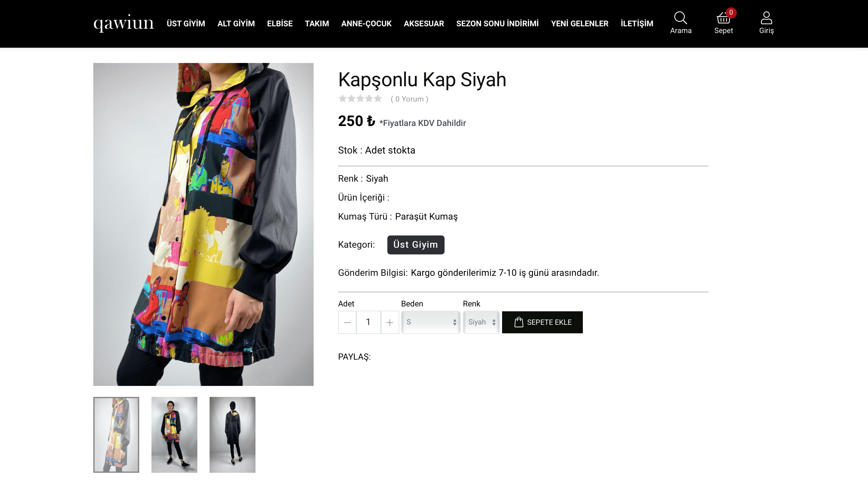Select the back-view product thumbnail
Viewport: 868px width, 496px height.
(x=232, y=434)
